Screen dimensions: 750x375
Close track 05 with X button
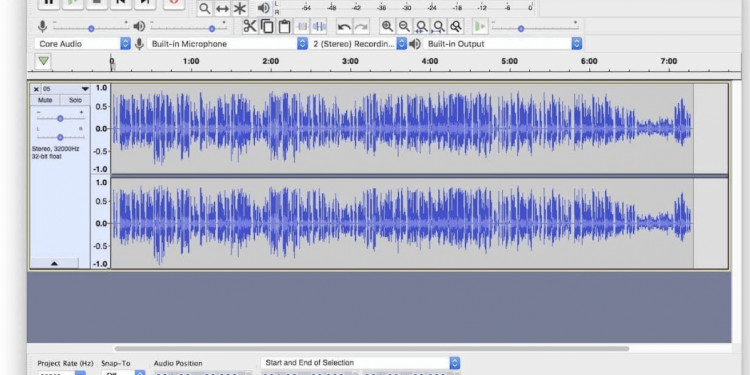click(36, 89)
